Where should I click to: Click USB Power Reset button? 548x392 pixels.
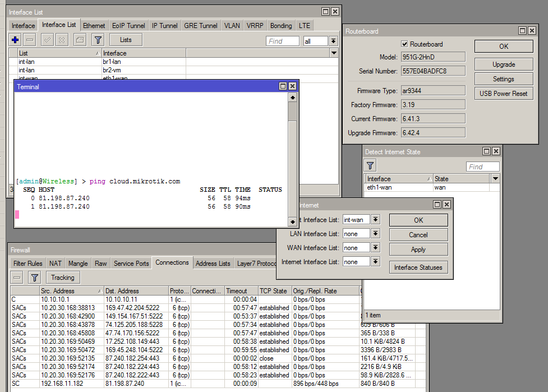click(x=504, y=93)
